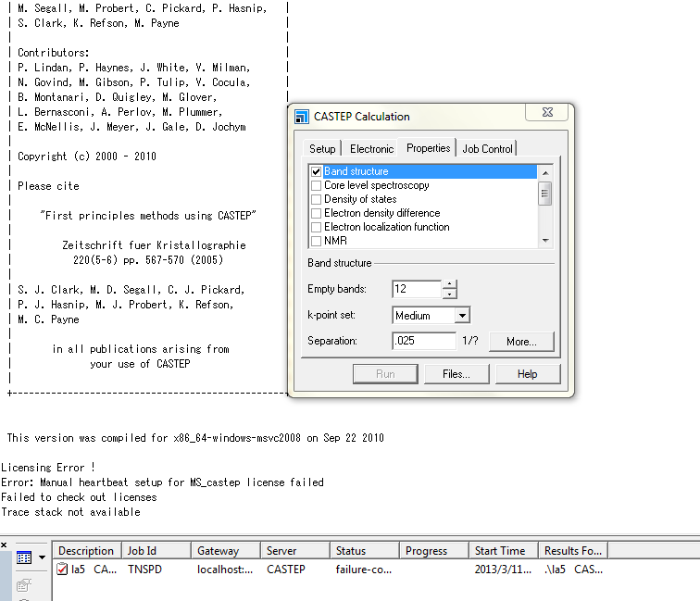700x601 pixels.
Task: Enable Core level spectroscopy checkbox
Action: pos(316,185)
